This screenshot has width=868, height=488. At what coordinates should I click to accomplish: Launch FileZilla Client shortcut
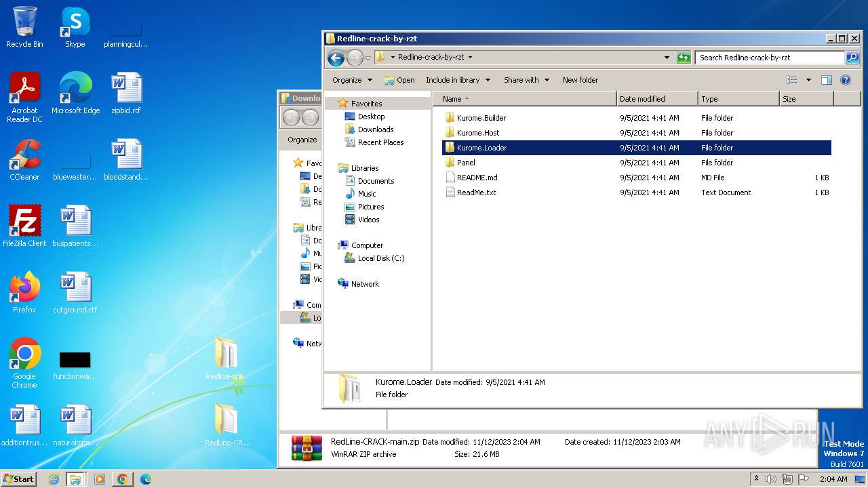tap(24, 226)
